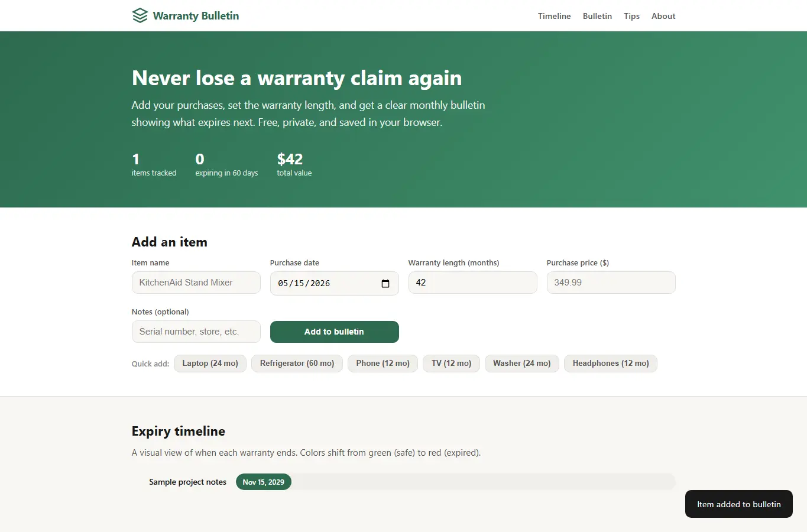807x532 pixels.
Task: Click the Sample project notes timeline bar
Action: [455, 482]
